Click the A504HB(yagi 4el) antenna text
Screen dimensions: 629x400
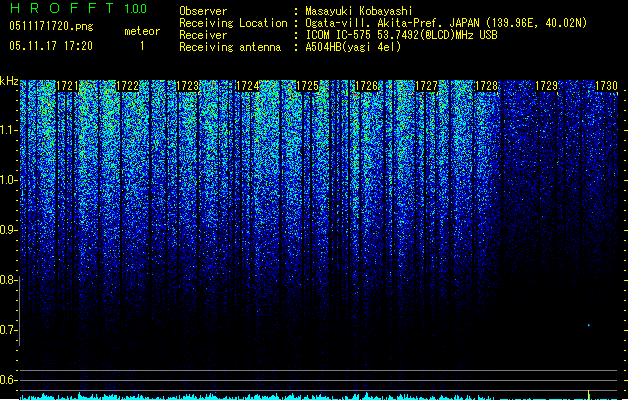[353, 47]
